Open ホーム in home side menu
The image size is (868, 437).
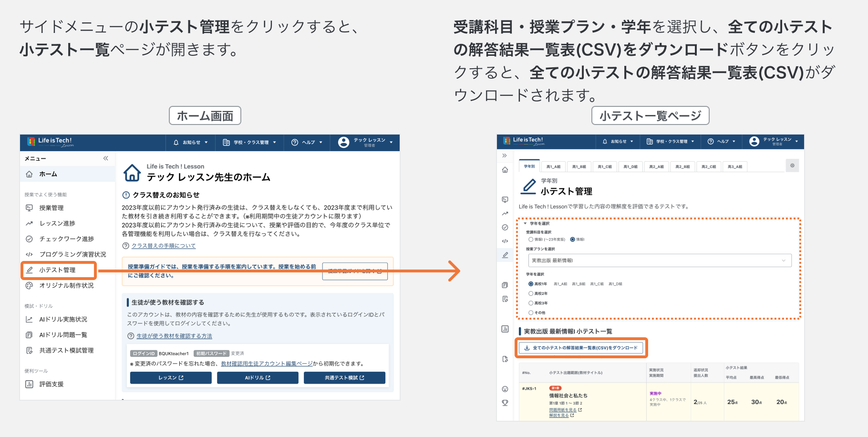tap(68, 174)
